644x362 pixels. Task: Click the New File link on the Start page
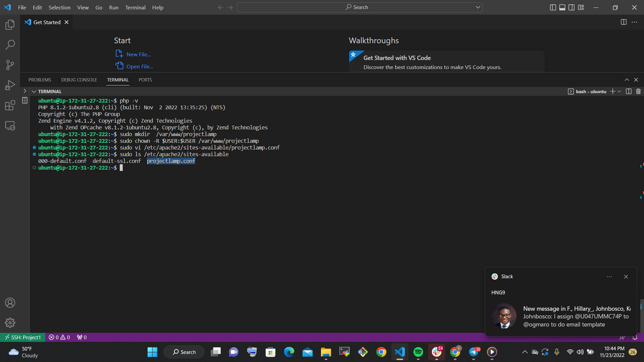[138, 54]
